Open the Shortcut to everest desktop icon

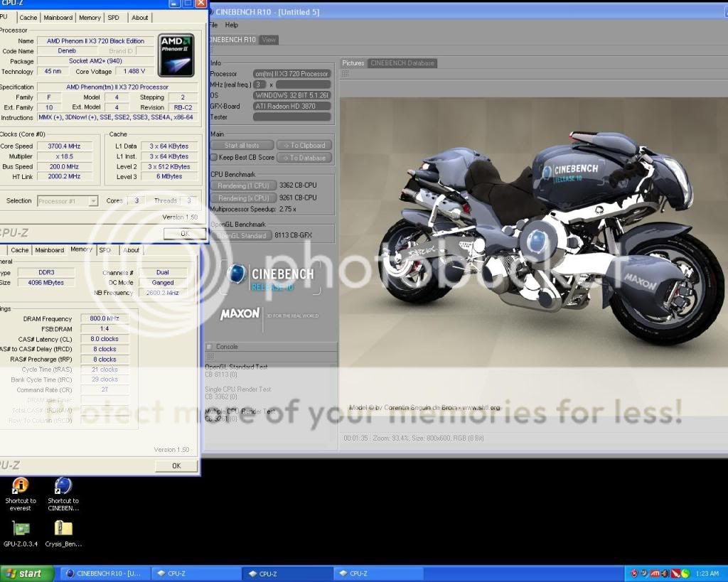coord(20,495)
